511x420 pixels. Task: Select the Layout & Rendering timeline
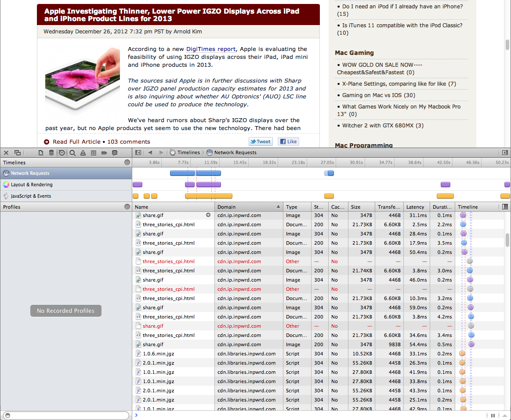pos(66,185)
